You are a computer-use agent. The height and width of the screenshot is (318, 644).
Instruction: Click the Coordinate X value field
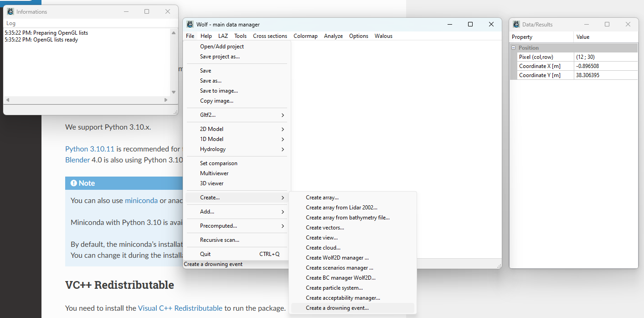pos(605,66)
